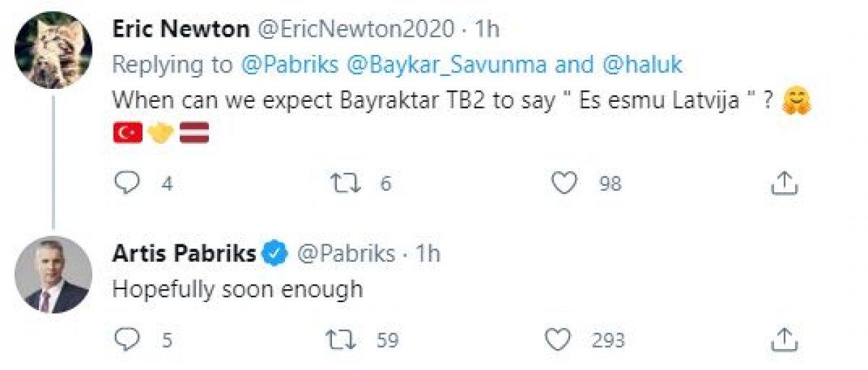The height and width of the screenshot is (370, 868).
Task: Like Eric Newton's tweet
Action: pyautogui.click(x=563, y=184)
